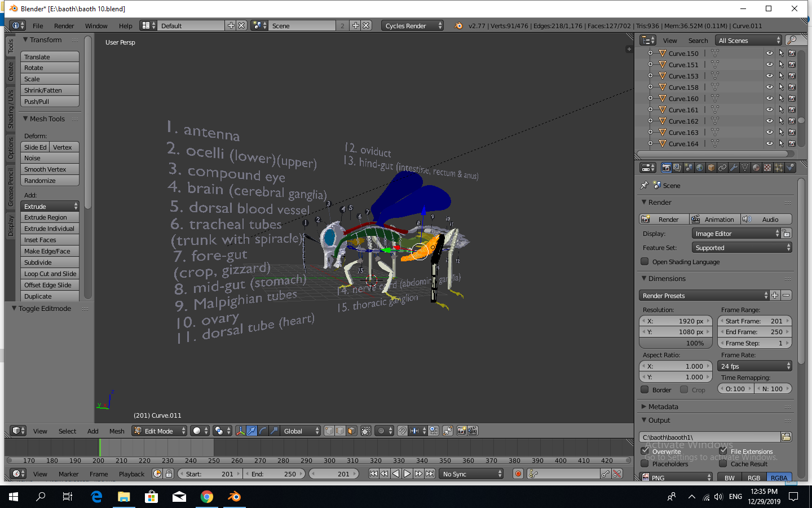Enable the Border render checkbox
Image resolution: width=812 pixels, height=508 pixels.
(x=645, y=389)
